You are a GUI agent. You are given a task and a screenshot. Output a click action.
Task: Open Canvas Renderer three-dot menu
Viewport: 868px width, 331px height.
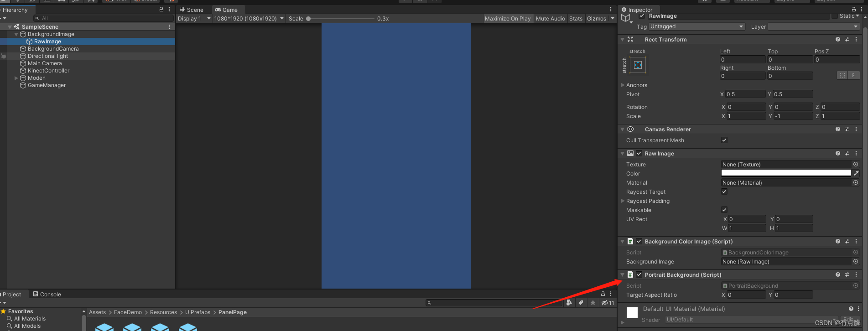click(856, 129)
